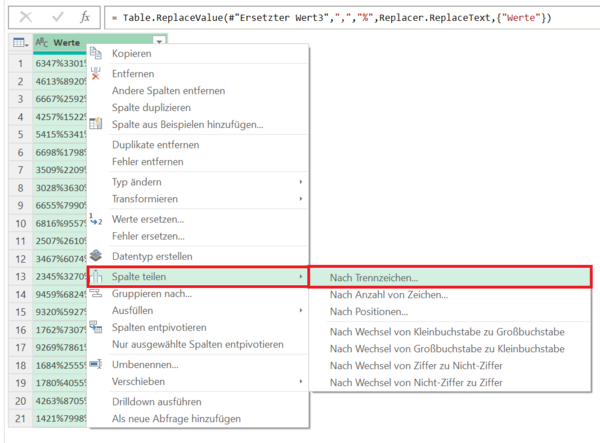Click the Entfernen delete icon

pyautogui.click(x=96, y=74)
